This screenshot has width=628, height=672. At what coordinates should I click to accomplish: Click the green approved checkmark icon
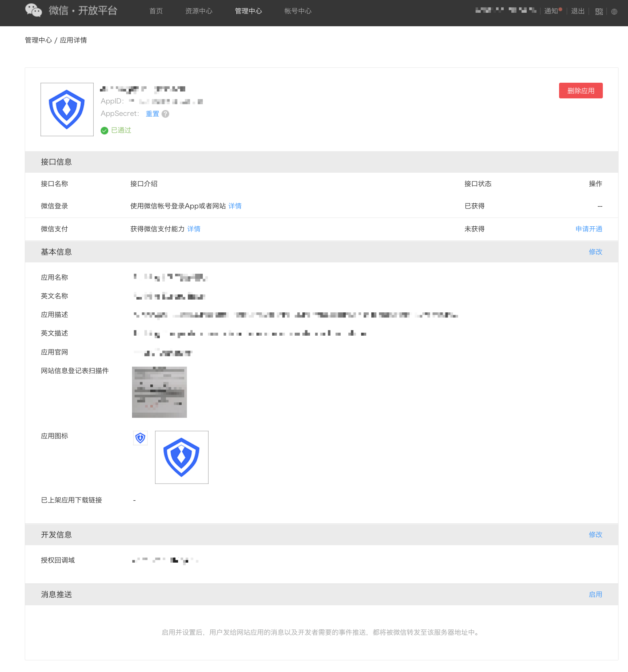point(104,130)
